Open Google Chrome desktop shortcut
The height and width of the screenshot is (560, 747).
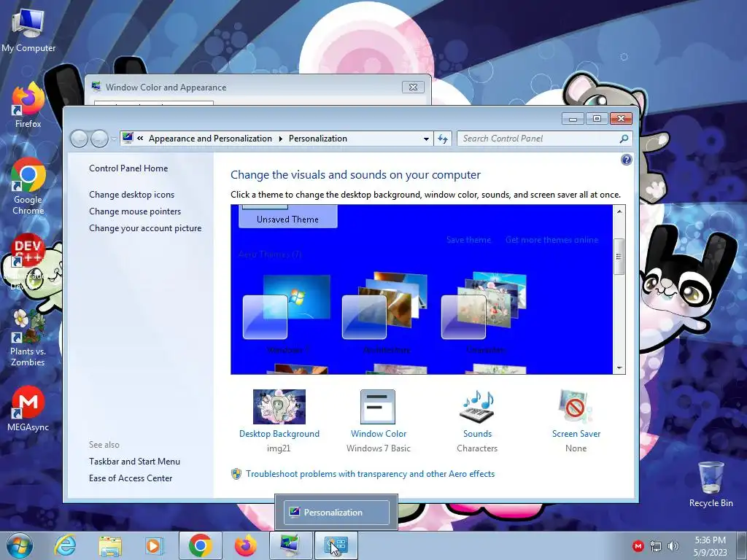(x=28, y=187)
